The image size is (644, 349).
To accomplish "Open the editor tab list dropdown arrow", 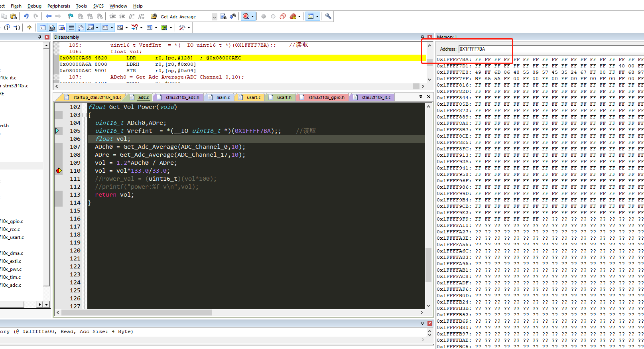I will point(421,97).
